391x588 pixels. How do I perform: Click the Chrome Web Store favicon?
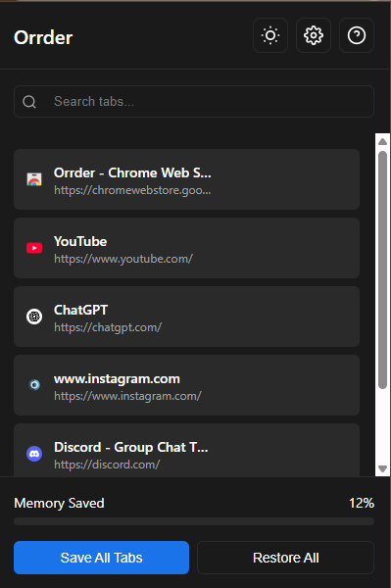coord(34,179)
